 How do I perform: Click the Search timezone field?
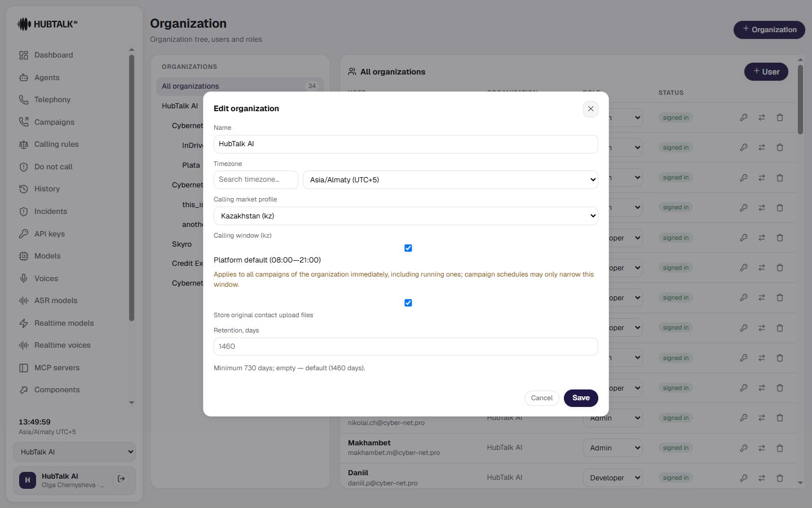pyautogui.click(x=256, y=179)
